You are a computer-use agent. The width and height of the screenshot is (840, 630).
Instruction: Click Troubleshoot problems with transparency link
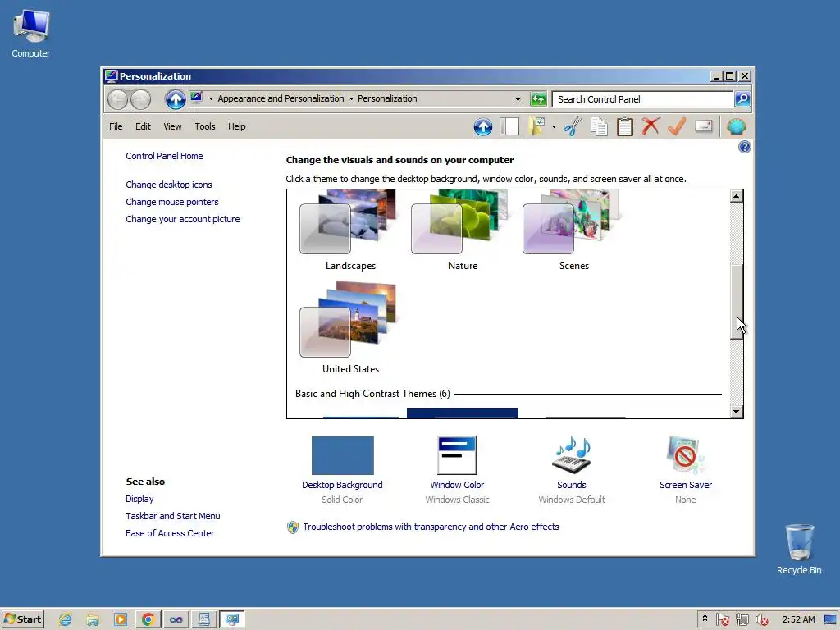(431, 527)
